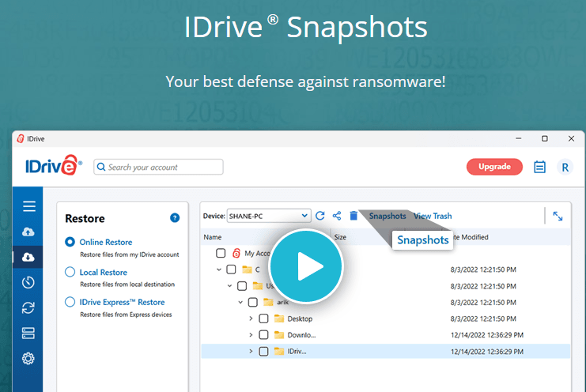Click the 12/14/2022 date in Downlo... row
This screenshot has height=392, width=586.
pyautogui.click(x=487, y=335)
